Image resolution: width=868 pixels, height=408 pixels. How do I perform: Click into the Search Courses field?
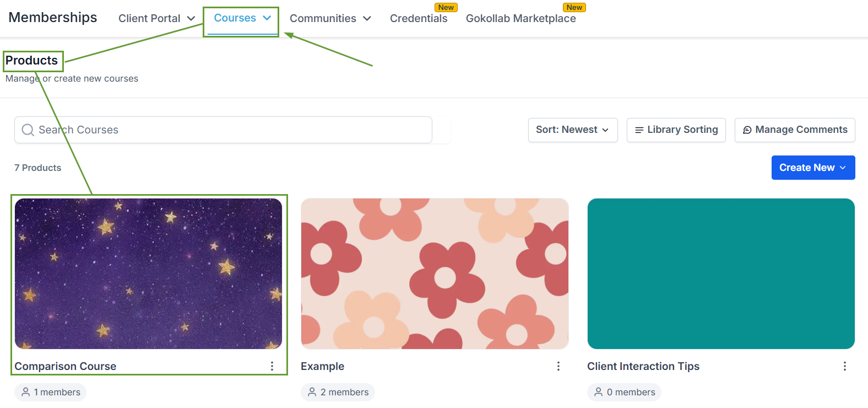click(x=223, y=130)
